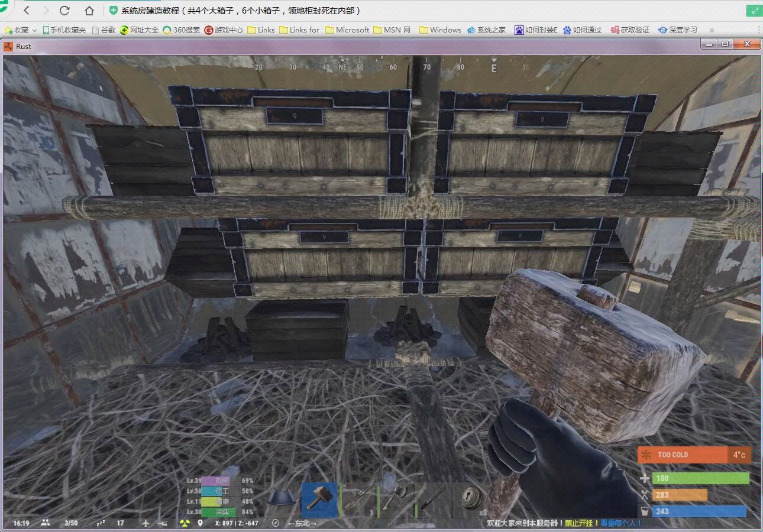This screenshot has height=532, width=763.
Task: Open the Links bookmark folder
Action: 261,30
